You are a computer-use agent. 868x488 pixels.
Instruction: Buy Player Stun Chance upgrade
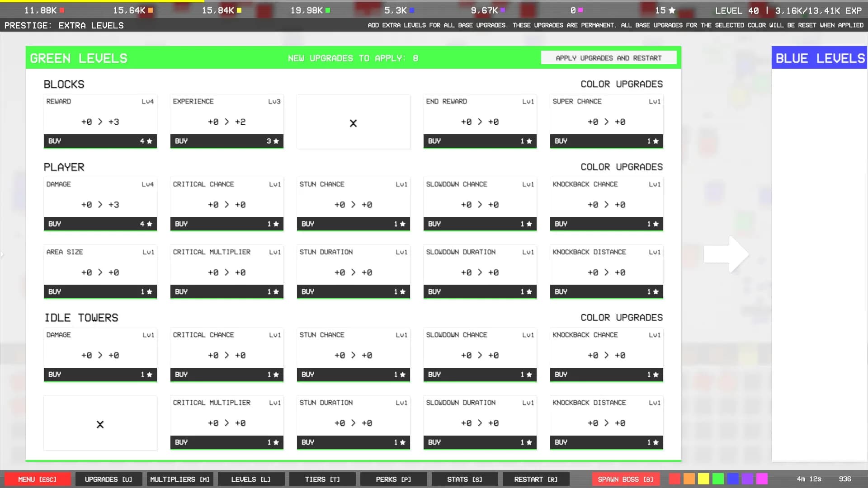tap(353, 224)
